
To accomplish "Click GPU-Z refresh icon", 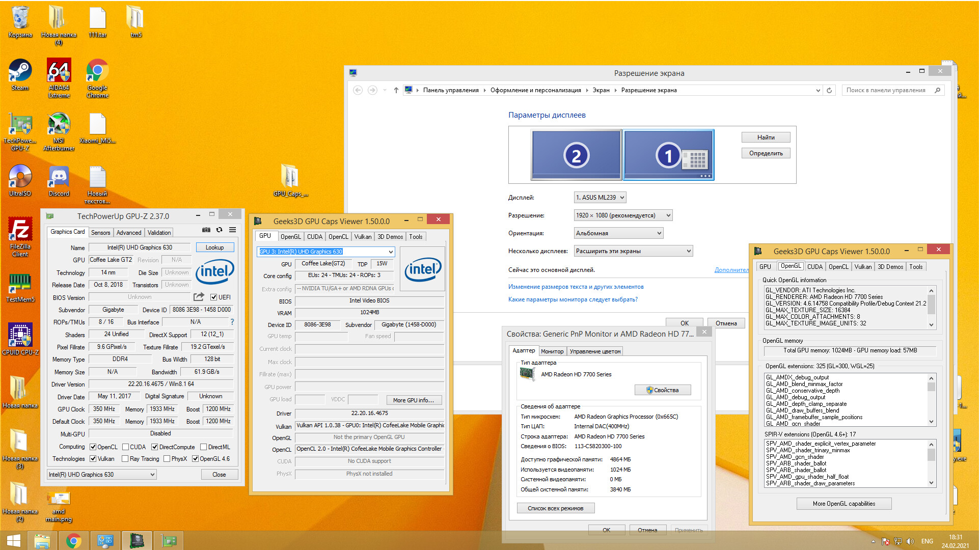I will coord(219,230).
